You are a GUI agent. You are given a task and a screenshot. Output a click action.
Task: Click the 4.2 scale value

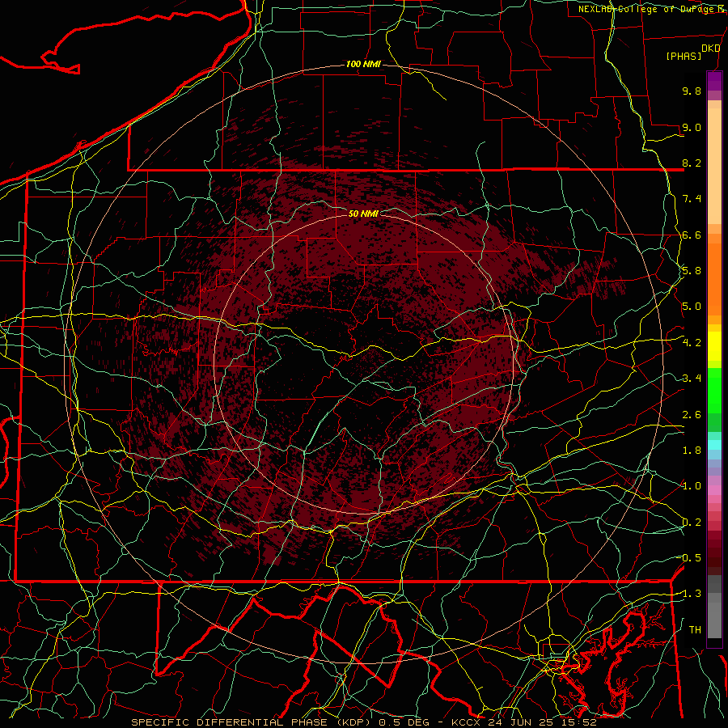coord(692,343)
